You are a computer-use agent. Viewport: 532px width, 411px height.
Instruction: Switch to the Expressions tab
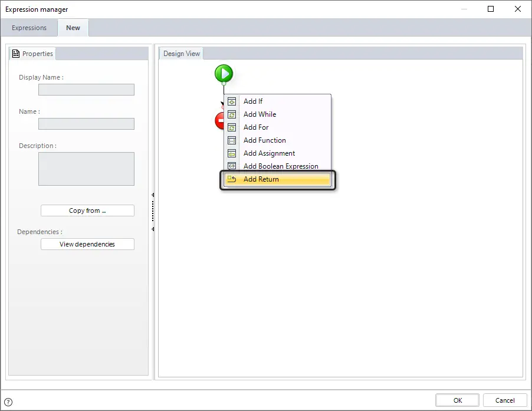(29, 28)
